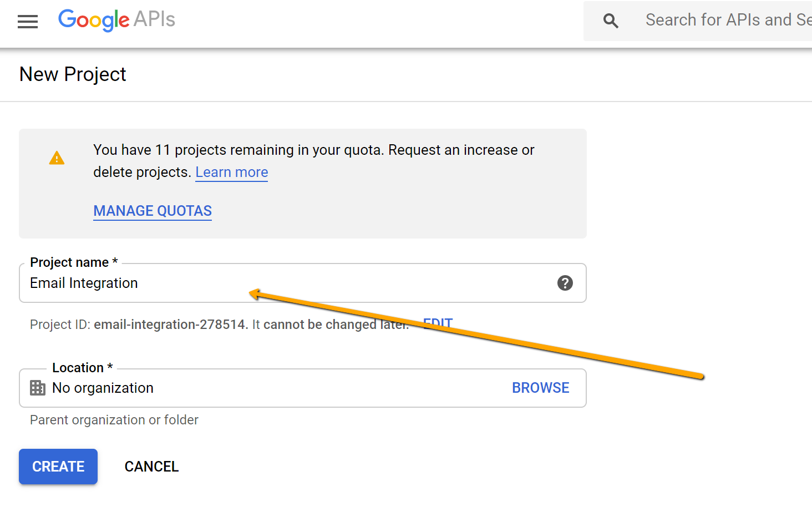
Task: Click BROWSE to pick a parent organization
Action: pyautogui.click(x=540, y=388)
